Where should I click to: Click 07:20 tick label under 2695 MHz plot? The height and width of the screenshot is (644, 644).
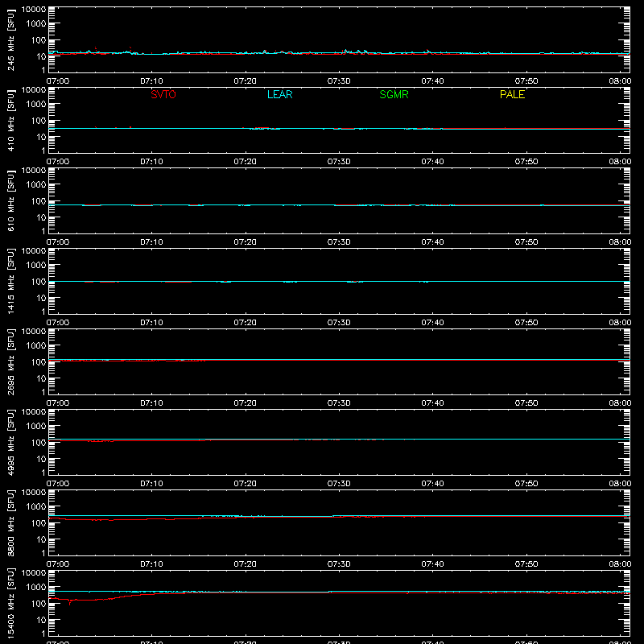(x=246, y=403)
